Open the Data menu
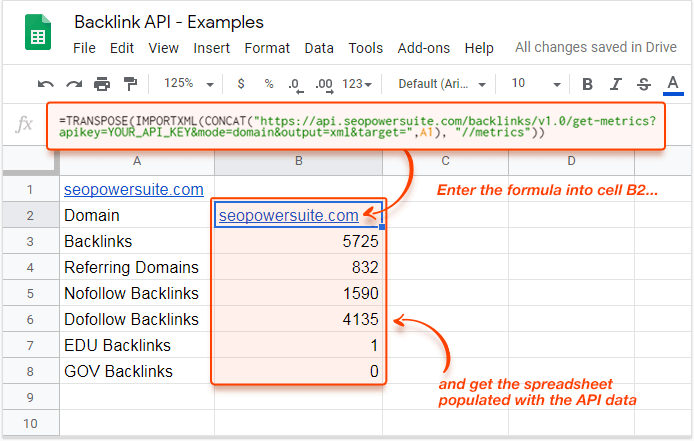694x441 pixels. (x=319, y=48)
